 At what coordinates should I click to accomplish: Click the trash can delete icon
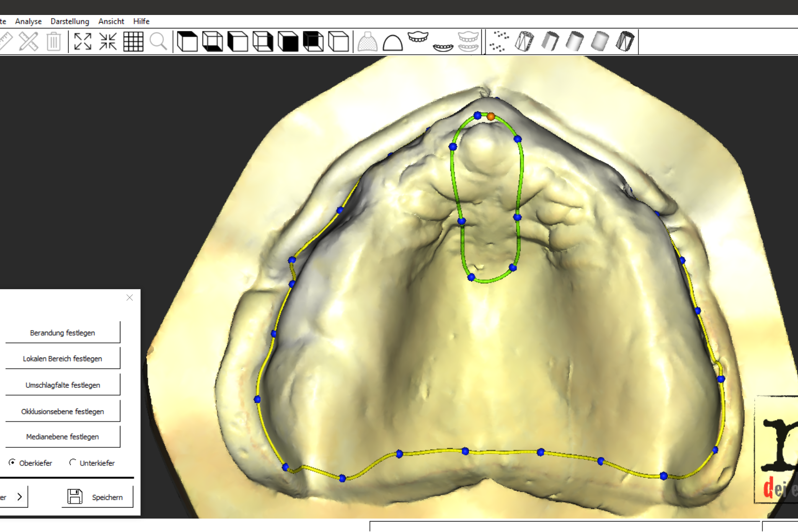(54, 41)
